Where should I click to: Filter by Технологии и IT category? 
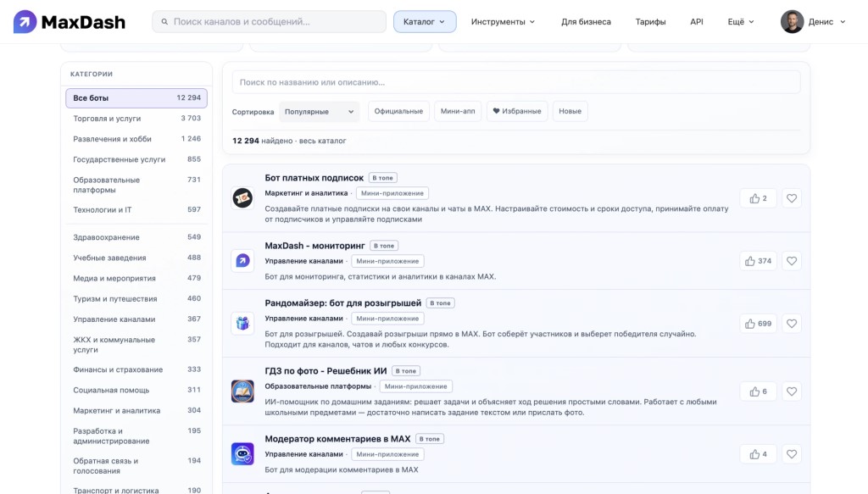(136, 209)
